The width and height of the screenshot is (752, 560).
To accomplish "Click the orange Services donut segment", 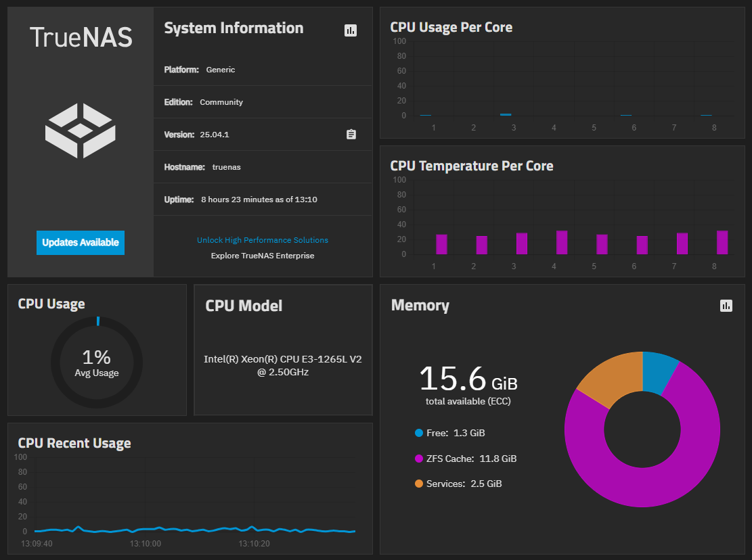I will 616,379.
